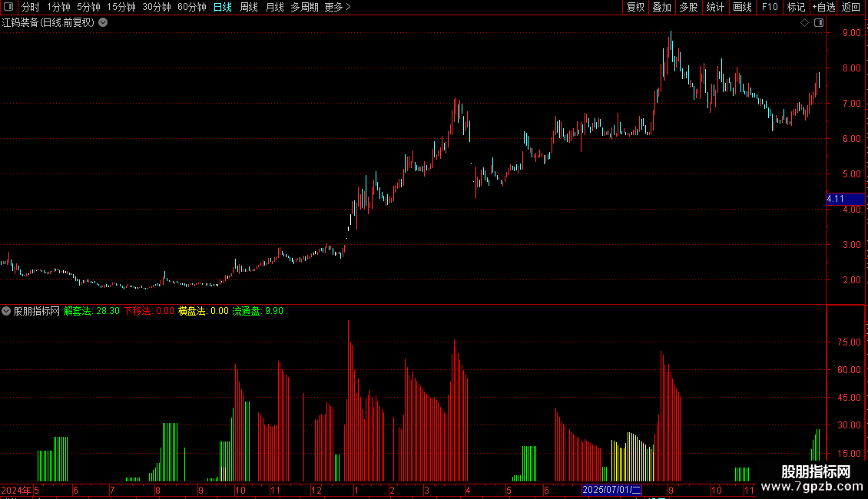Viewport: 868px width, 499px height.
Task: Click the 下移法: 0.00 indicator value
Action: click(148, 311)
